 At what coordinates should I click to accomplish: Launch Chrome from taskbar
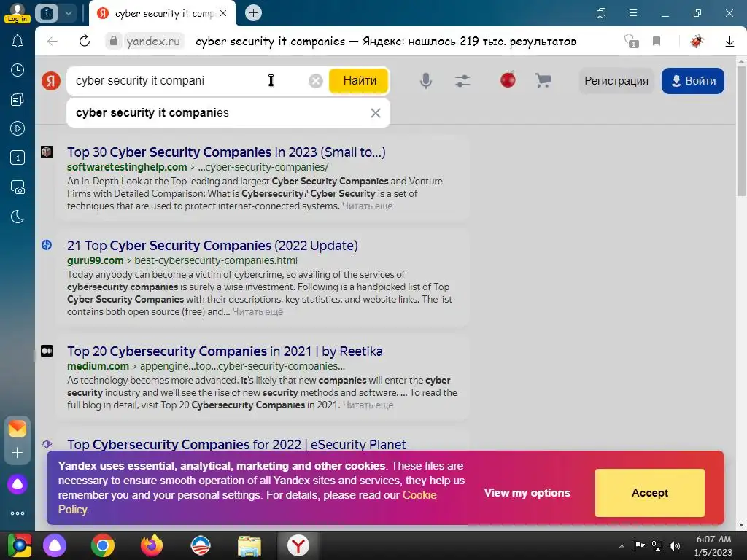click(x=103, y=545)
